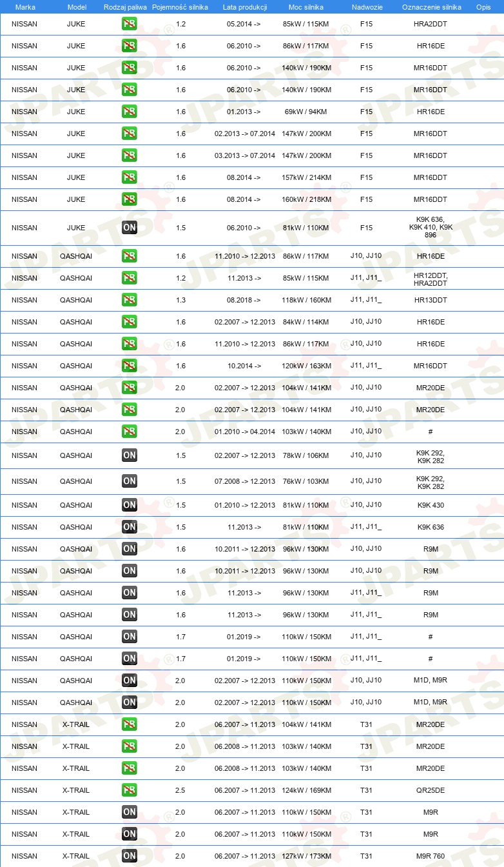Click engine capacity 1.3 in QASHQAI row

[180, 300]
